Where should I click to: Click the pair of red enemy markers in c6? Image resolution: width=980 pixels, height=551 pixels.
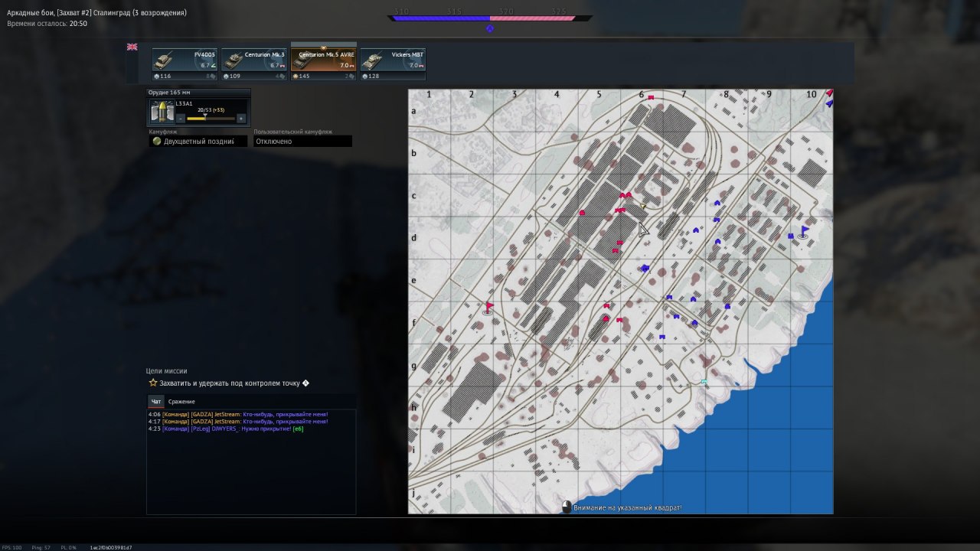click(x=626, y=196)
